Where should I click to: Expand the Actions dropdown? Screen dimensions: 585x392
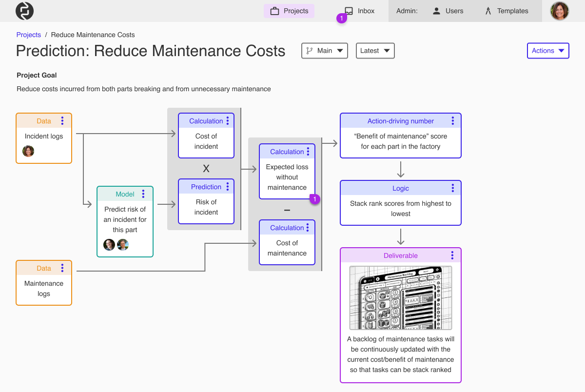(x=548, y=50)
